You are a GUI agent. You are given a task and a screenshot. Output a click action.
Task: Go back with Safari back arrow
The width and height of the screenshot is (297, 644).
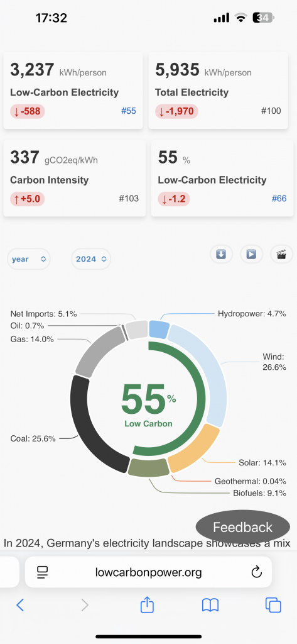(x=20, y=605)
